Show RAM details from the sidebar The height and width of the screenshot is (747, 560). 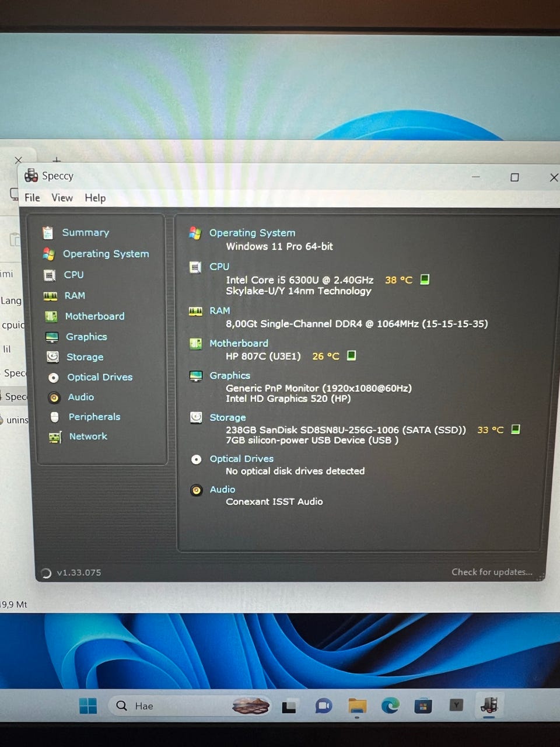coord(75,296)
